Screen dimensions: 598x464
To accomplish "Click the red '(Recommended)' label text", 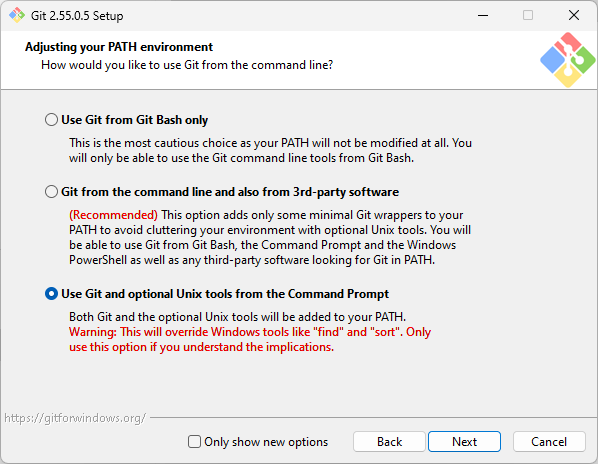I will (113, 215).
